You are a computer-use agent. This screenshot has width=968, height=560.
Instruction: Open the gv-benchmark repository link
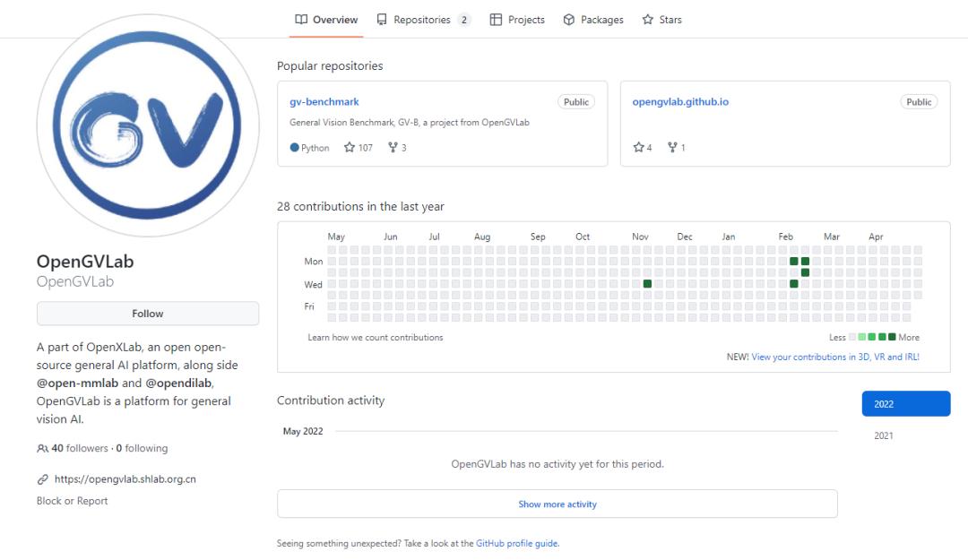[x=324, y=102]
